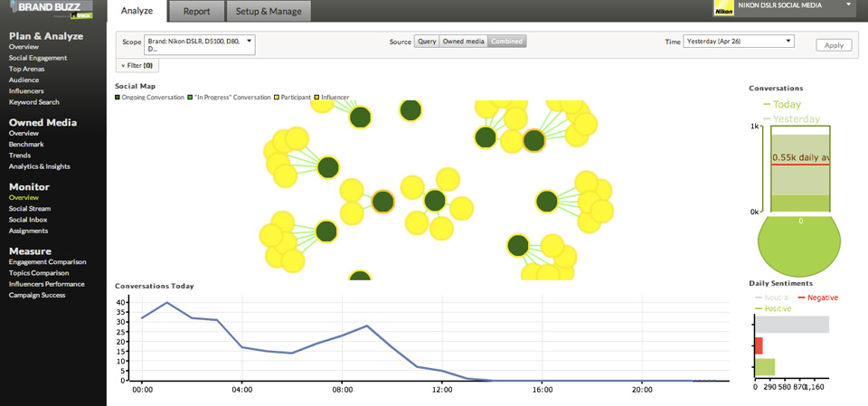Click the 0.55k daily average line
This screenshot has width=868, height=406.
[x=800, y=165]
